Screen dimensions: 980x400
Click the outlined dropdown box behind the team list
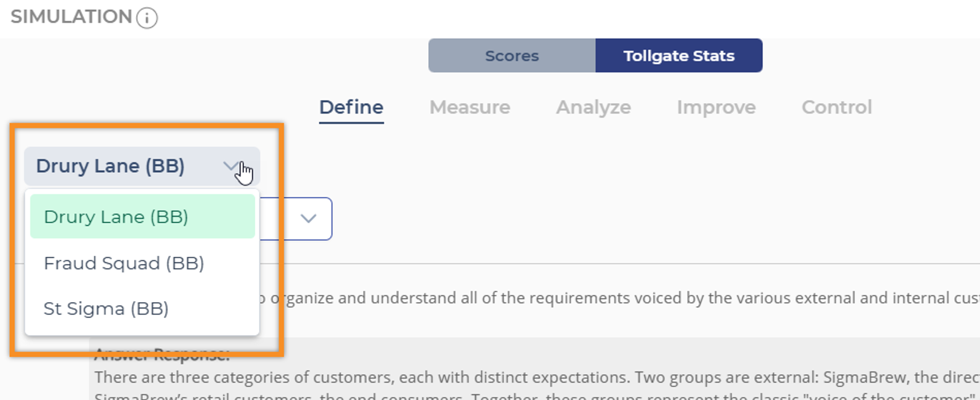[x=295, y=219]
